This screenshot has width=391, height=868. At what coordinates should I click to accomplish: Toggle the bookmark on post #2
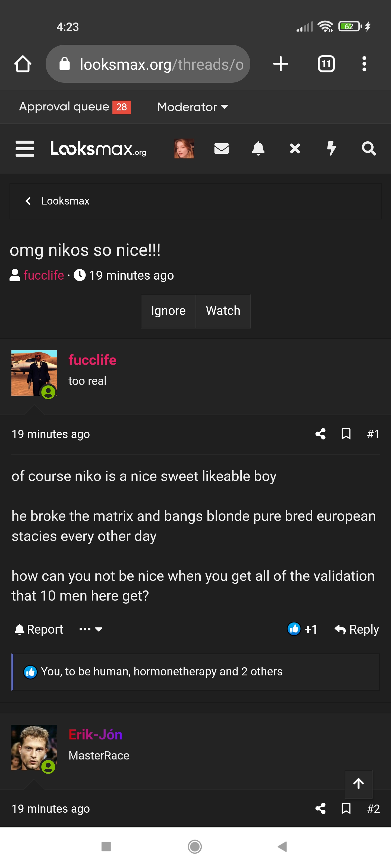point(346,808)
